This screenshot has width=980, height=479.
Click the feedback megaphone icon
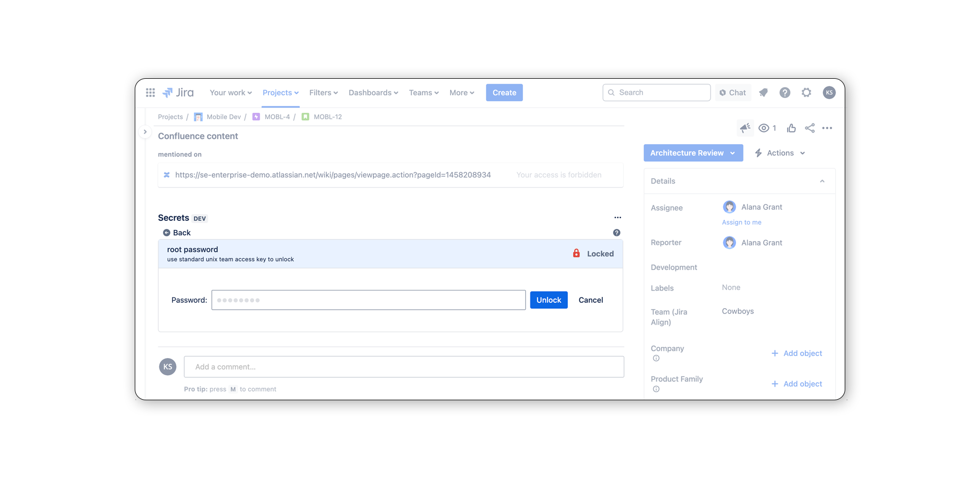click(x=745, y=128)
